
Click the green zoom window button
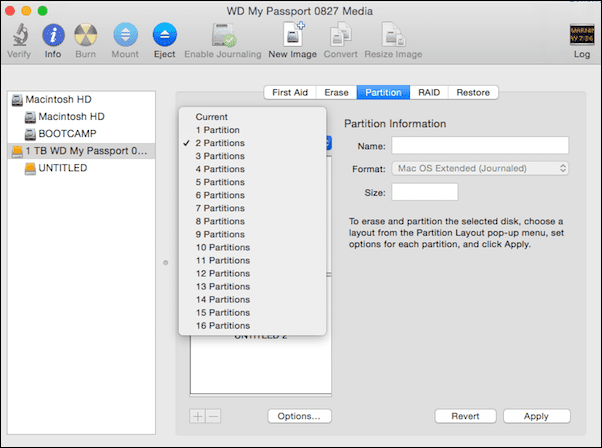tap(43, 11)
